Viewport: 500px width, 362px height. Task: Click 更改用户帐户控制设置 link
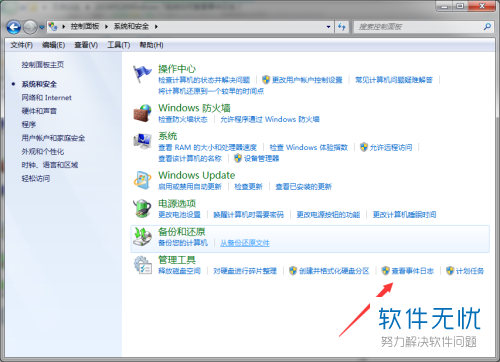[x=307, y=80]
